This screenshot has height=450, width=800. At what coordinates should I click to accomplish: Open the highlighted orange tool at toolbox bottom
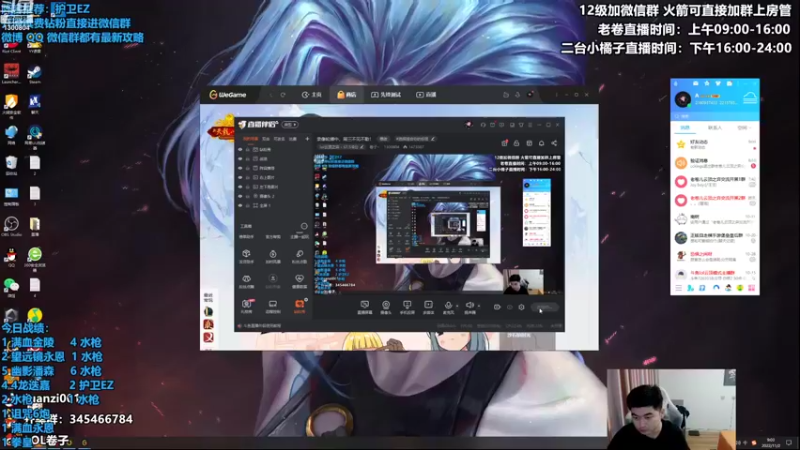tap(299, 305)
